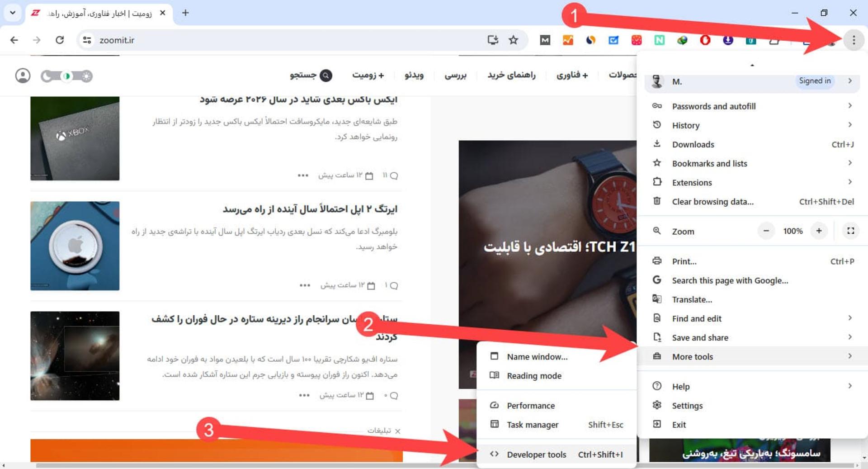Toggle the zoomit dark/light theme switch
The image size is (868, 469).
tap(66, 76)
